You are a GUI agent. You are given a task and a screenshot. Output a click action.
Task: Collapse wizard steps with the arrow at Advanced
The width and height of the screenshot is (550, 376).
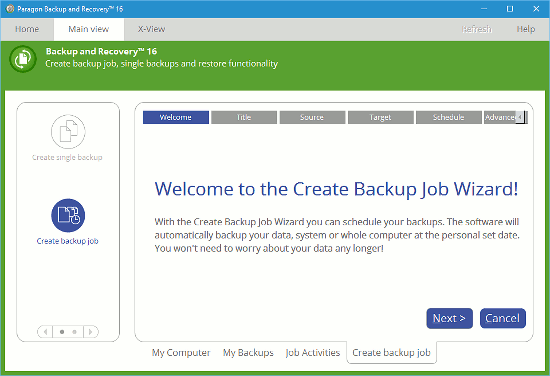click(520, 117)
